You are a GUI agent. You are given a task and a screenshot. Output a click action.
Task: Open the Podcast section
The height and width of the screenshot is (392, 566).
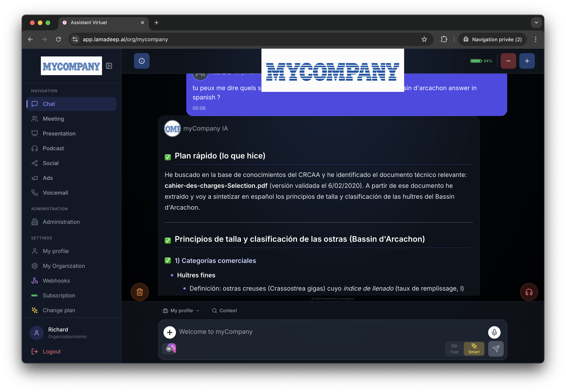[54, 148]
